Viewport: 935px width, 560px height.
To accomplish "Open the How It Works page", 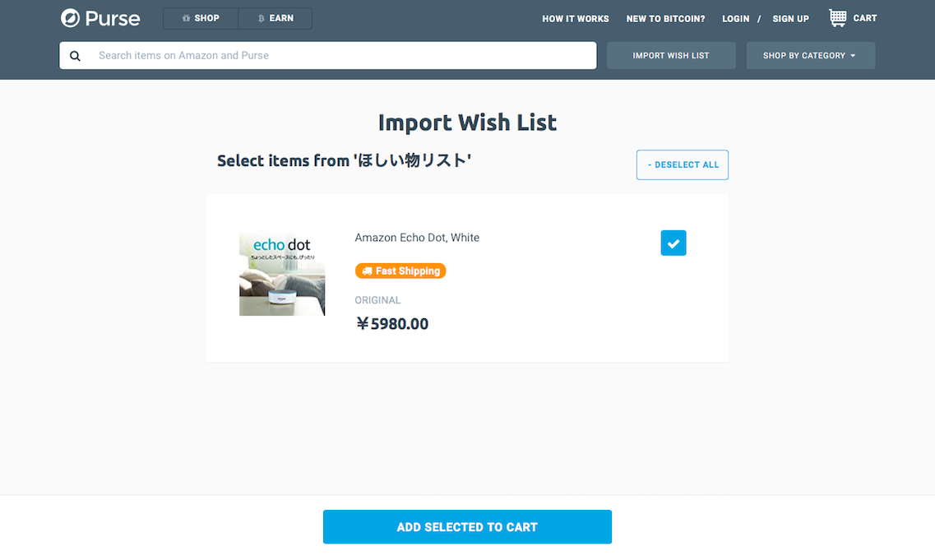I will 576,18.
